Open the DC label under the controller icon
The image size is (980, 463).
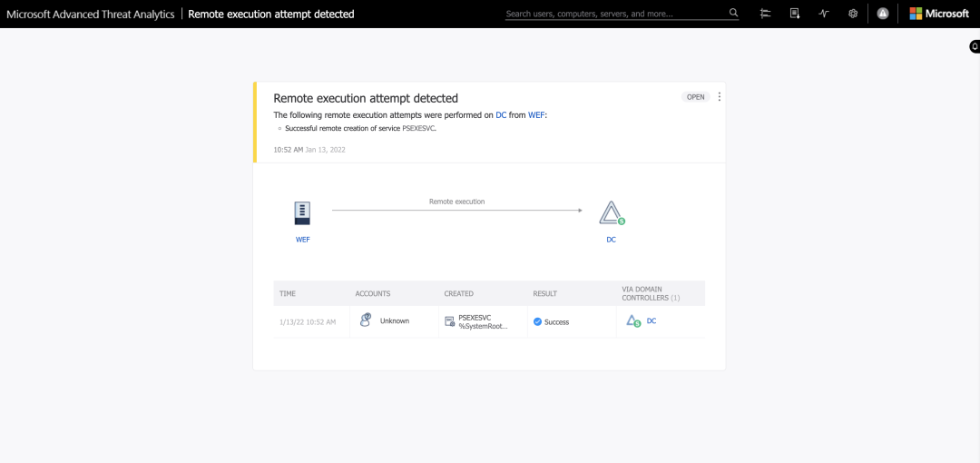(x=612, y=240)
